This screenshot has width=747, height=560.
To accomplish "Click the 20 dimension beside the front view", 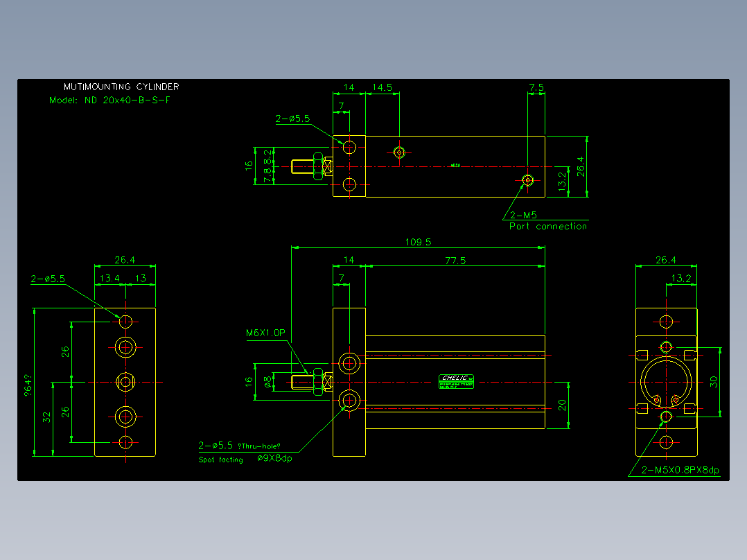I will (x=562, y=405).
